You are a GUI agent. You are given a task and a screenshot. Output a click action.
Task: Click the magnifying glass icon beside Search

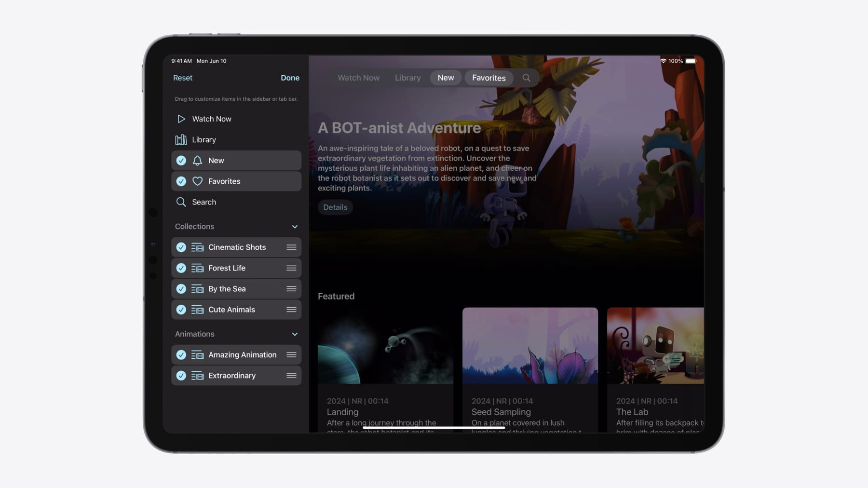181,202
